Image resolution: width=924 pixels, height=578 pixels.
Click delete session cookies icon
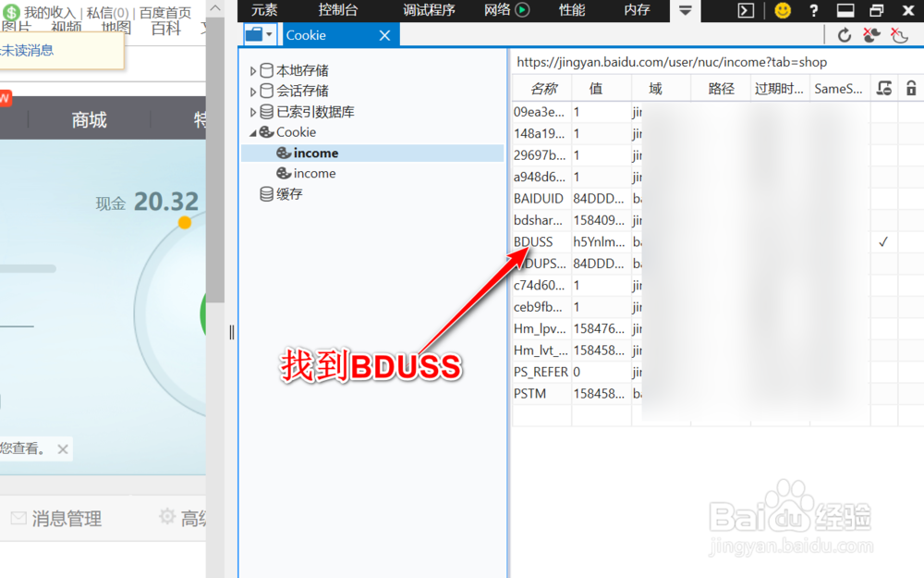[900, 35]
